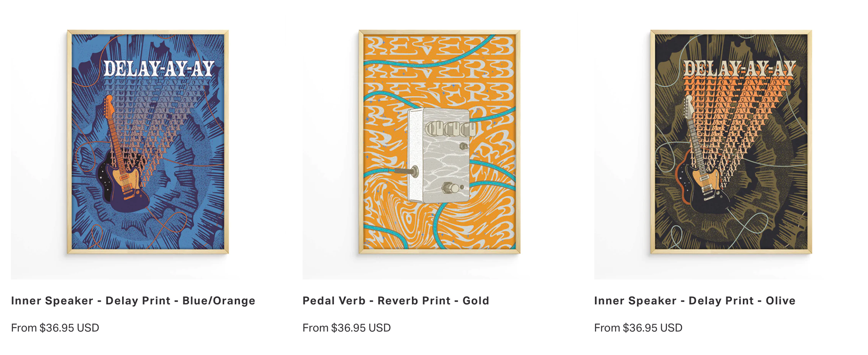Click the top REVERB lettering on gold poster

(x=439, y=46)
